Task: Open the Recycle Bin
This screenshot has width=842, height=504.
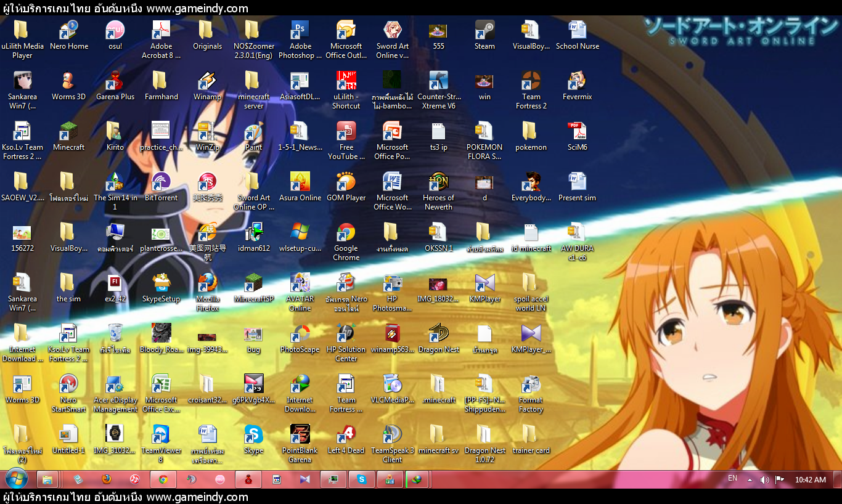Action: (x=115, y=338)
